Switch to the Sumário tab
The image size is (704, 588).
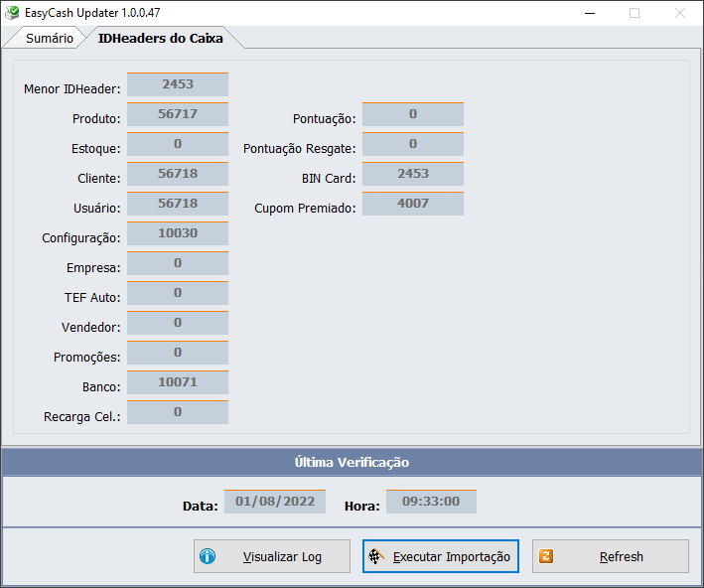[49, 38]
